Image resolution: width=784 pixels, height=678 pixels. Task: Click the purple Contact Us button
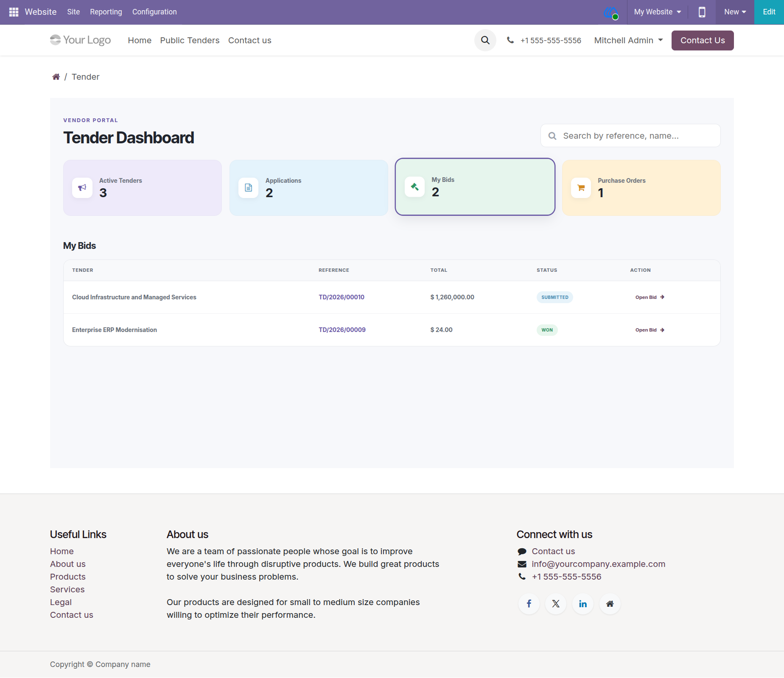[703, 40]
